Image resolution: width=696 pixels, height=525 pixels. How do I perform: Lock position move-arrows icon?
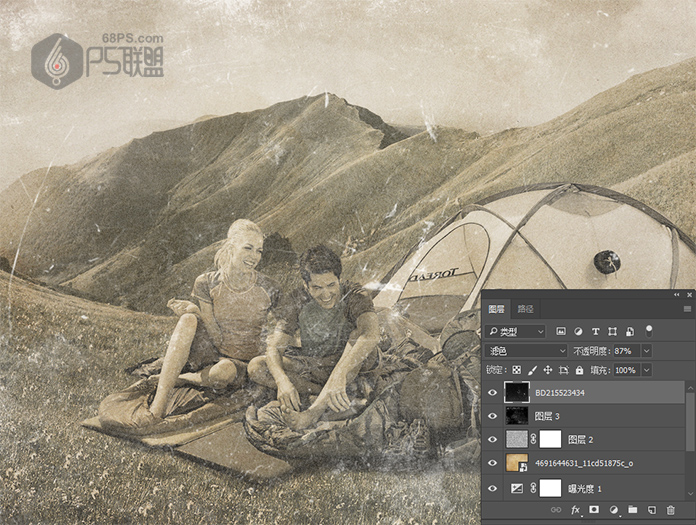point(548,370)
